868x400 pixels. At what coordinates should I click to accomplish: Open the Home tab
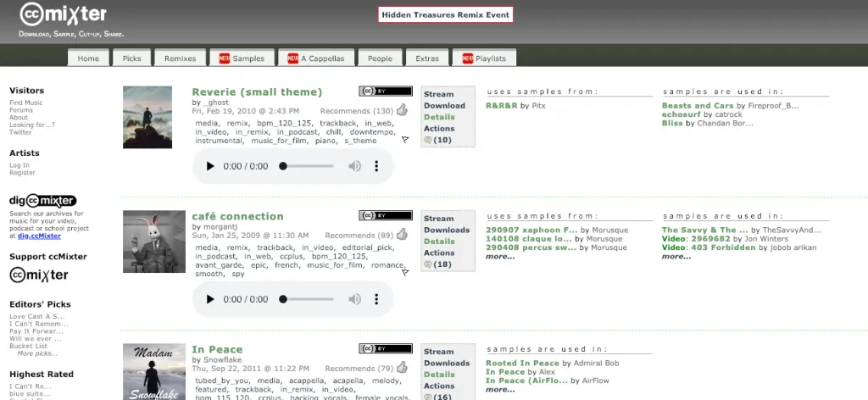pyautogui.click(x=88, y=58)
